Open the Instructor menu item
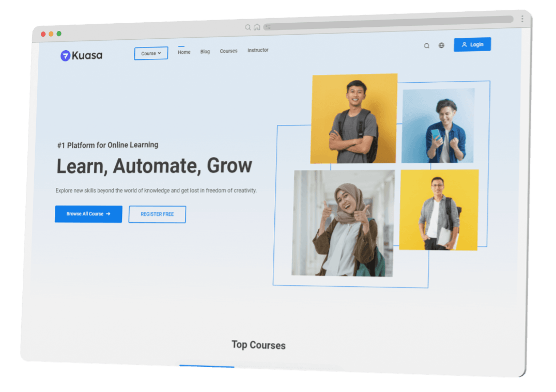Image resolution: width=556 pixels, height=392 pixels. coord(258,50)
